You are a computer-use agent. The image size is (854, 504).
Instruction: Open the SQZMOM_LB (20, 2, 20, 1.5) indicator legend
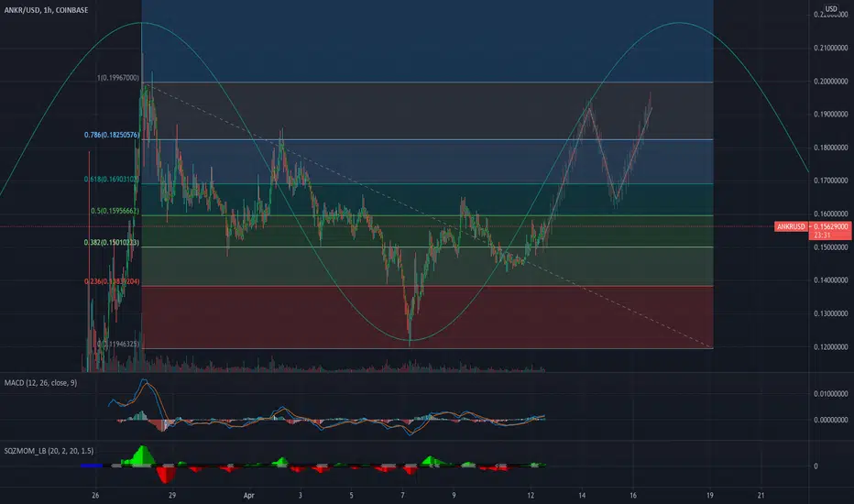pos(49,451)
